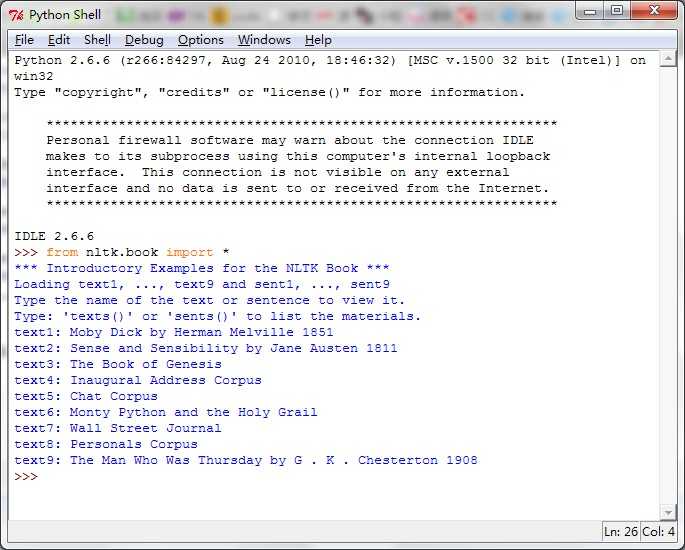
Task: Open the Edit menu
Action: (59, 40)
